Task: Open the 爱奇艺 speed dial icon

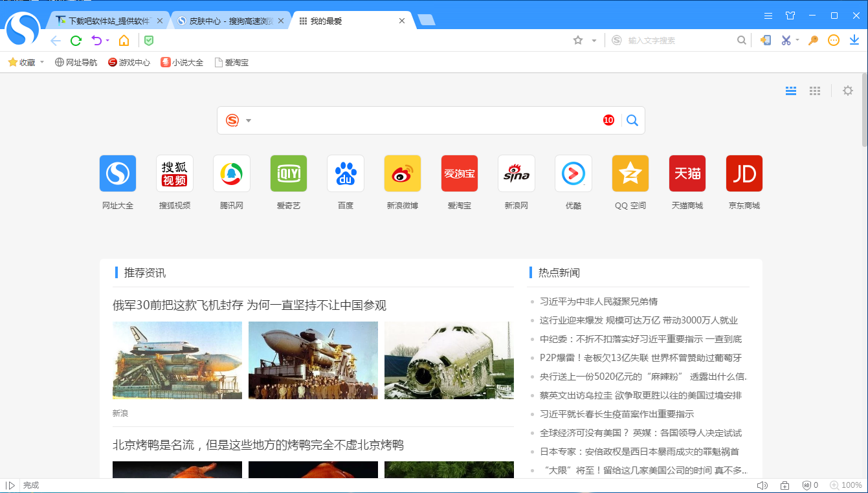Action: coord(289,173)
